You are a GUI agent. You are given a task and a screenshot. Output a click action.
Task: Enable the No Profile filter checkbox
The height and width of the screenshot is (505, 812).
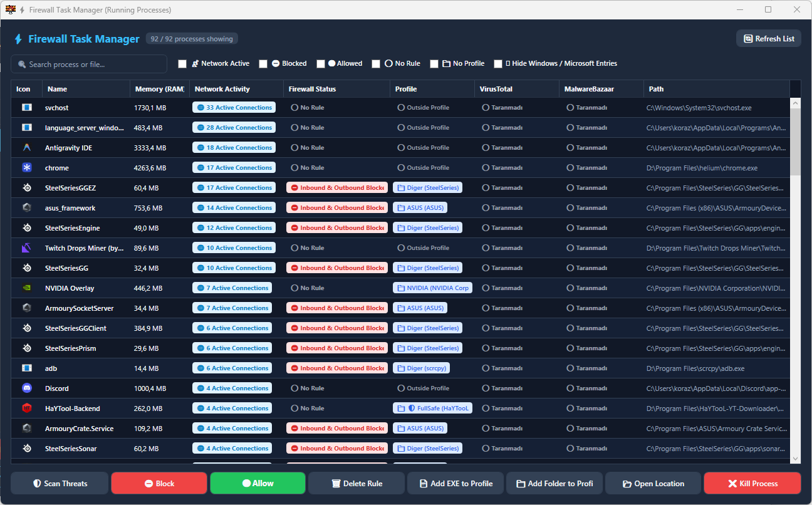coord(434,64)
